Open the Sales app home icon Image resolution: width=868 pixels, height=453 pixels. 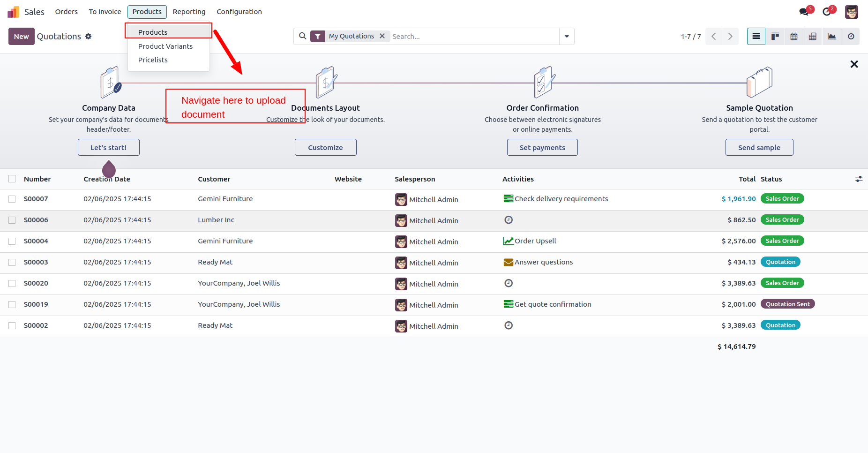click(x=14, y=12)
